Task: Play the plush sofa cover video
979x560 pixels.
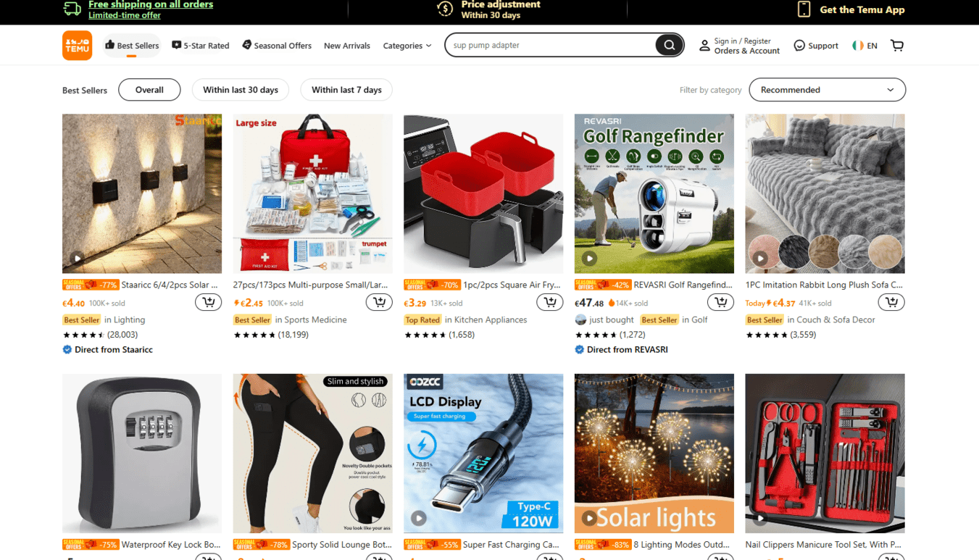Action: tap(760, 258)
